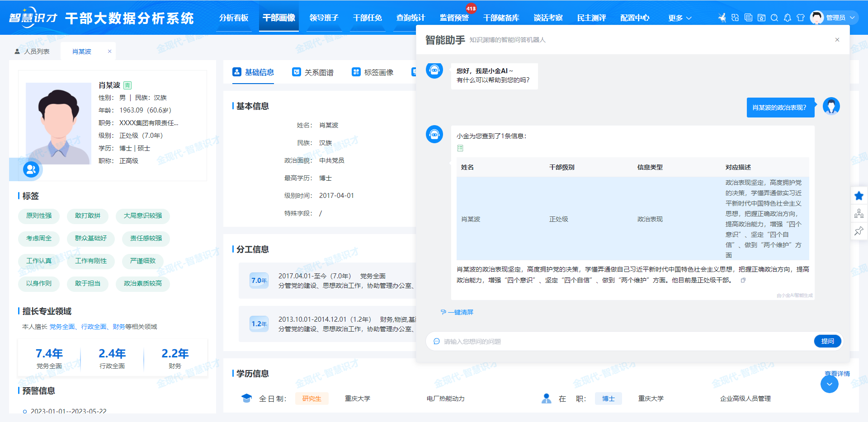Close the 肖某波 tab
868x422 pixels.
coord(109,51)
